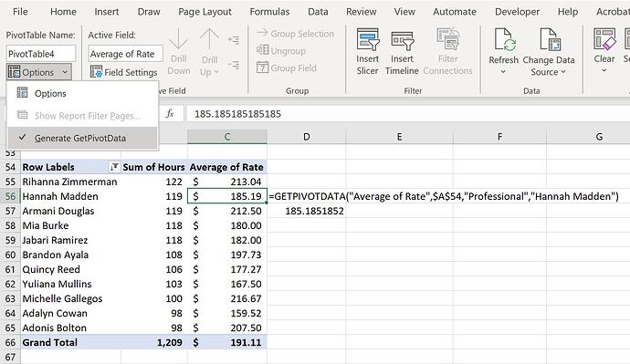The width and height of the screenshot is (630, 364).
Task: Open the Data ribbon tab
Action: (x=318, y=12)
